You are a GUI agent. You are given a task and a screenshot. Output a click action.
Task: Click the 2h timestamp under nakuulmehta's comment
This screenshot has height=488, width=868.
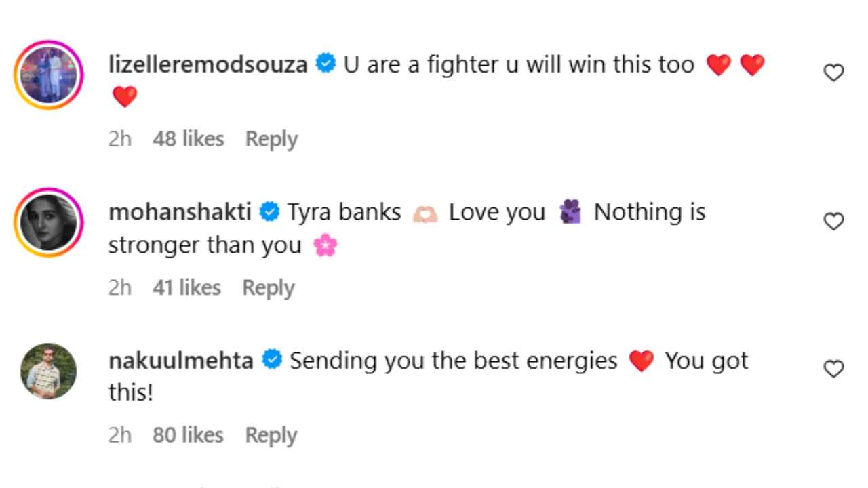120,435
